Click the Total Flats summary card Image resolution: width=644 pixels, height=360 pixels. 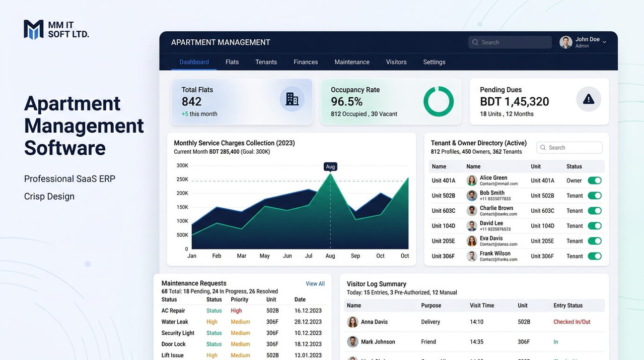pyautogui.click(x=242, y=101)
